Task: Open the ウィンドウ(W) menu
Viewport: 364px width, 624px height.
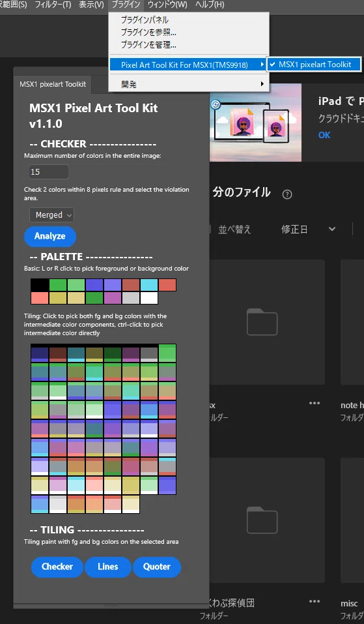Action: 167,5
